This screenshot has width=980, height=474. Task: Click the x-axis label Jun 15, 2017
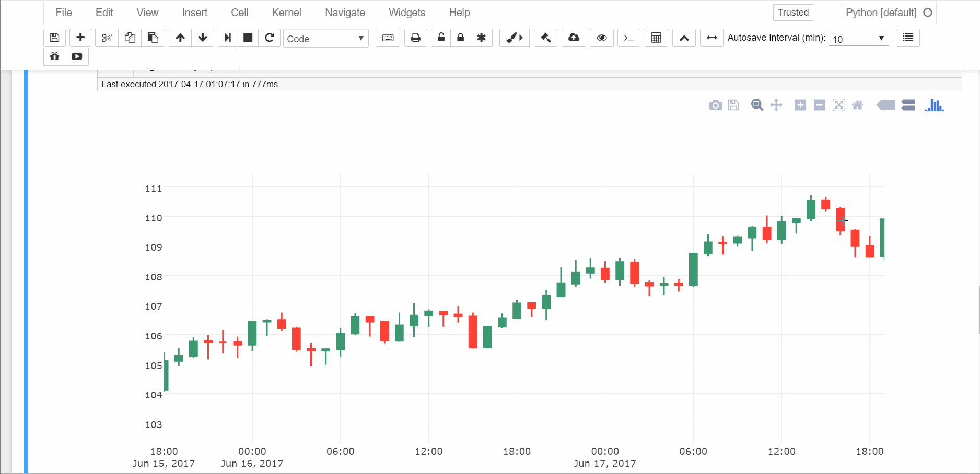pyautogui.click(x=164, y=463)
